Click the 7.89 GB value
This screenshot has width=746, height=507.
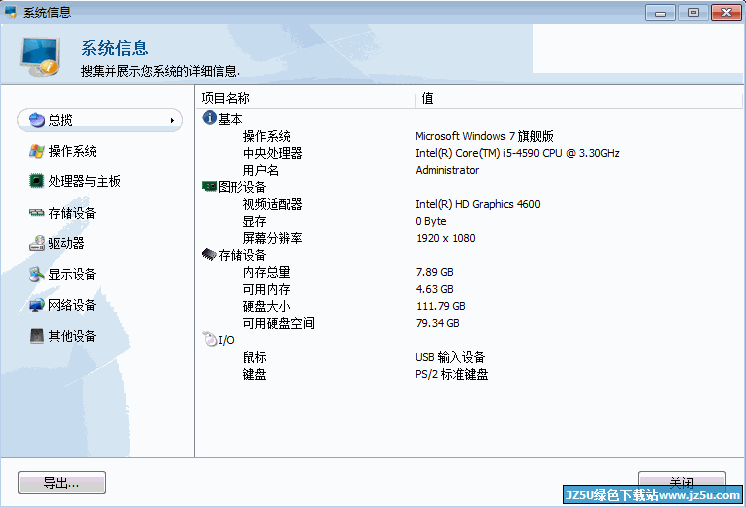(434, 272)
